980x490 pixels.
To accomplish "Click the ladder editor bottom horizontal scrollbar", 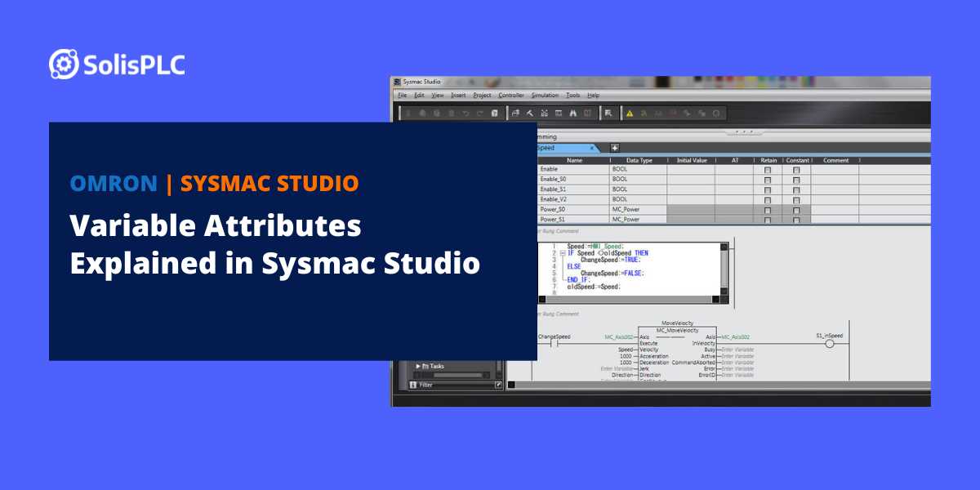I will pyautogui.click(x=719, y=385).
